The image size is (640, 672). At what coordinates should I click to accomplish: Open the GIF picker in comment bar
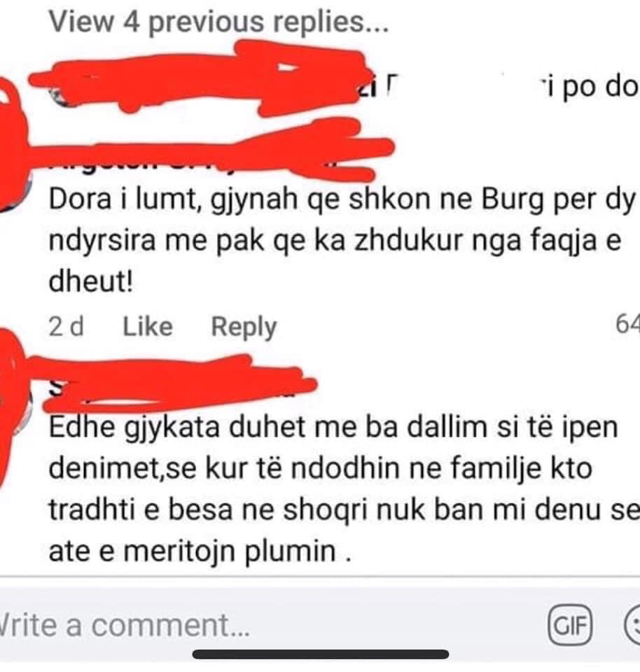tap(570, 625)
